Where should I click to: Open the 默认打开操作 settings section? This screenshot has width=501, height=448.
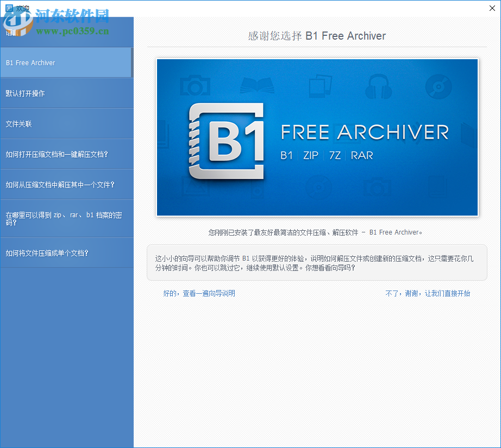[65, 93]
